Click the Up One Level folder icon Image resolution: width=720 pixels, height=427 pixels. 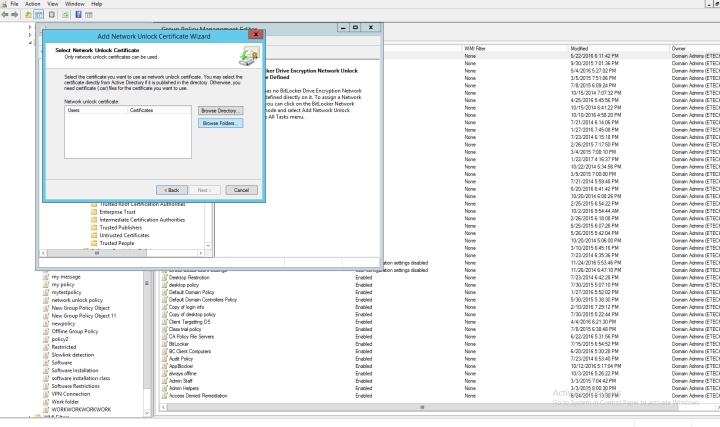click(x=28, y=15)
